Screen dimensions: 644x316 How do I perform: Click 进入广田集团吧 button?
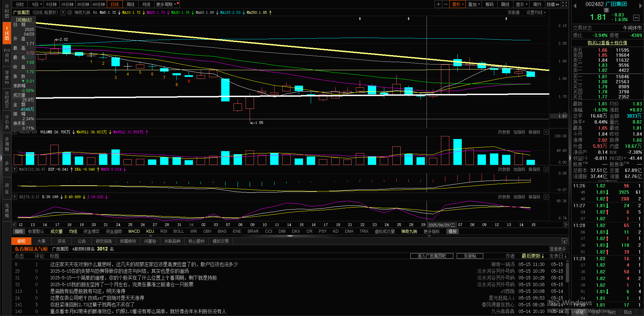pyautogui.click(x=432, y=256)
